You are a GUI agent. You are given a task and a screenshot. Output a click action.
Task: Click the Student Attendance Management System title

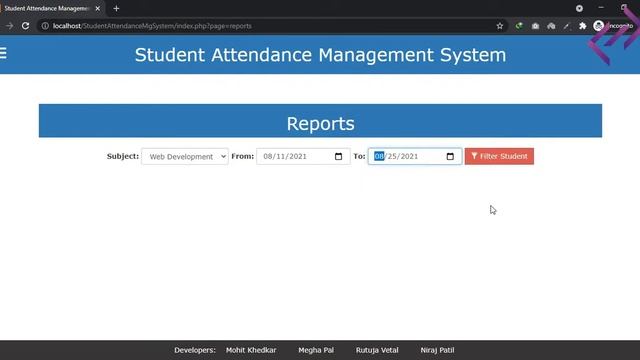tap(320, 55)
